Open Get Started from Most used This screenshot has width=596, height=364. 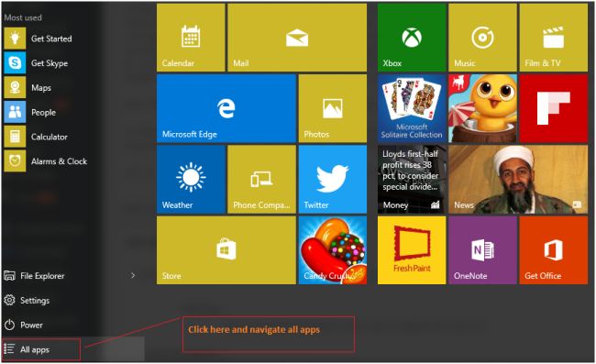pos(38,39)
